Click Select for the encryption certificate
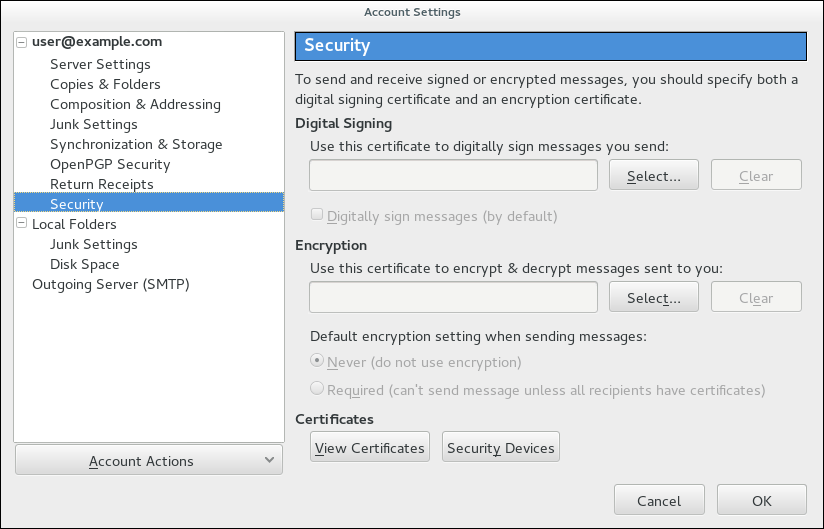The height and width of the screenshot is (529, 824). [654, 297]
